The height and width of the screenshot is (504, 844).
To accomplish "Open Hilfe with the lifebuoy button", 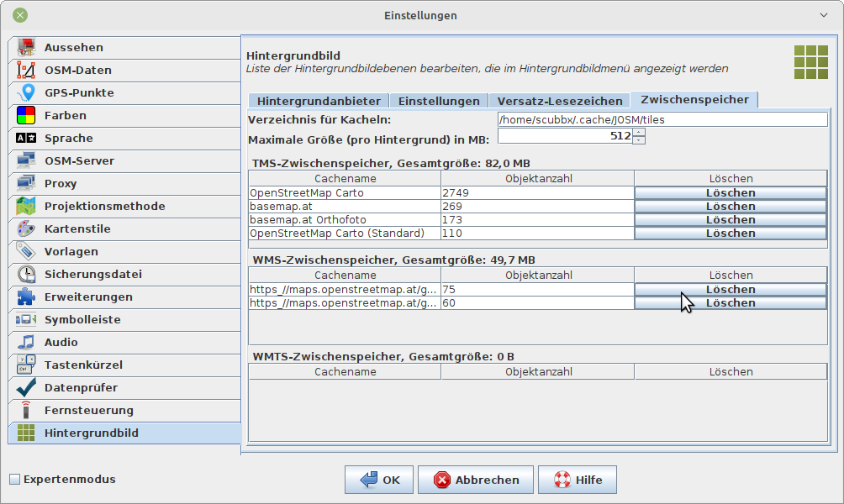I will [x=578, y=480].
